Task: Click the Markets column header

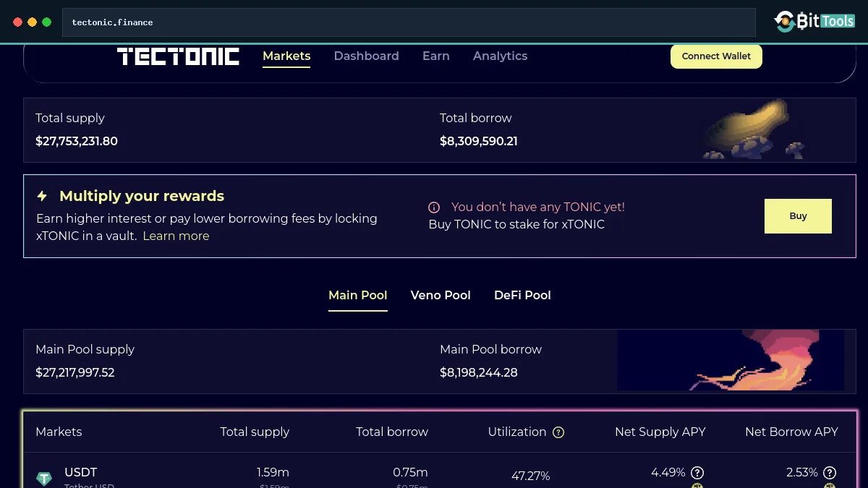Action: click(x=59, y=432)
